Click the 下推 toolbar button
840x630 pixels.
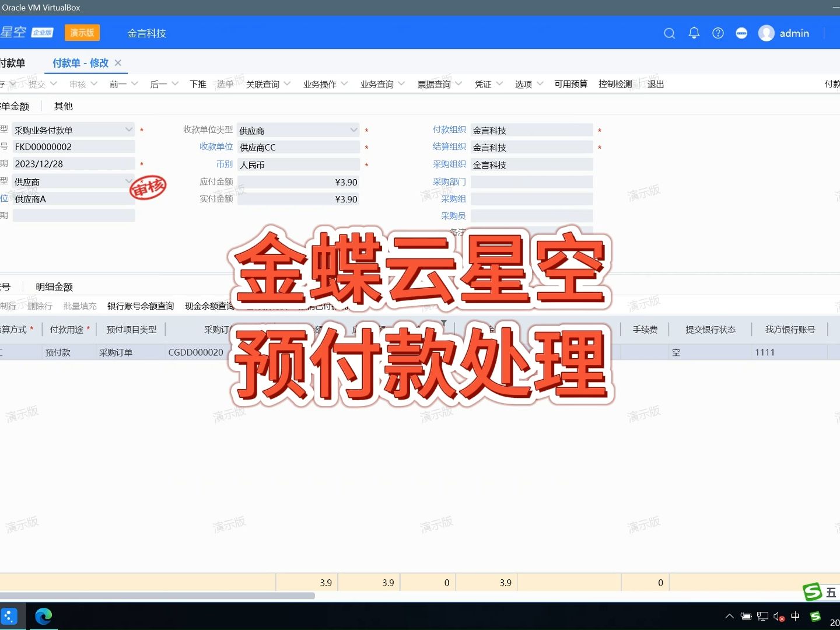click(198, 84)
